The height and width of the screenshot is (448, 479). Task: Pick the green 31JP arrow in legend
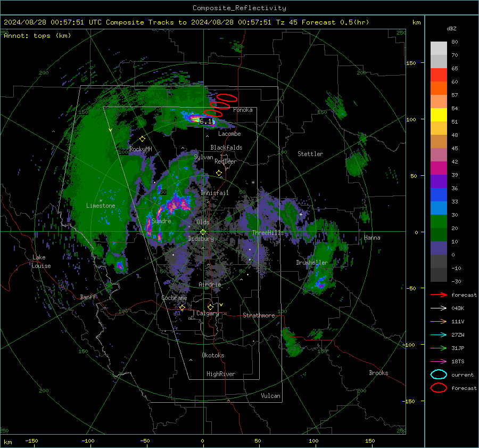point(439,348)
